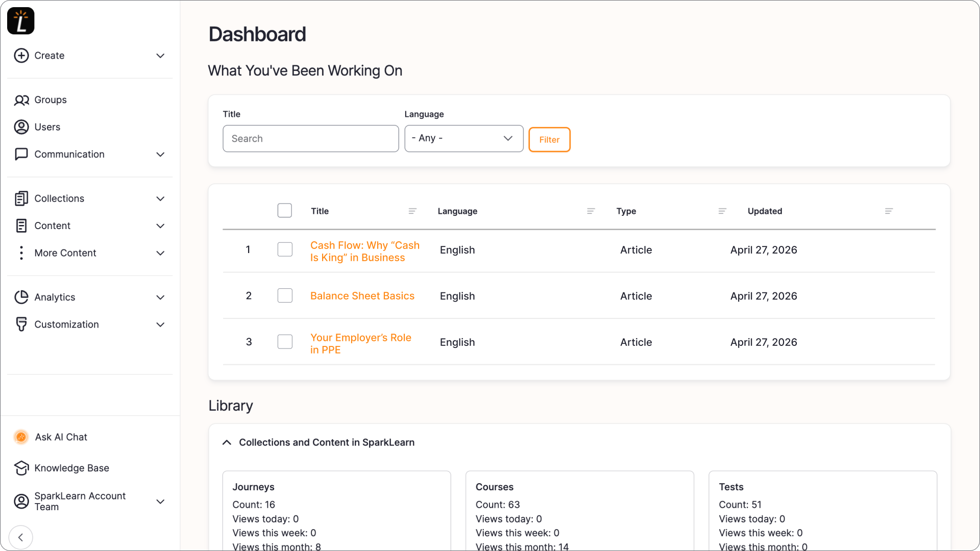Open the Balance Sheet Basics article link
Viewport: 980px width, 551px height.
pos(362,296)
